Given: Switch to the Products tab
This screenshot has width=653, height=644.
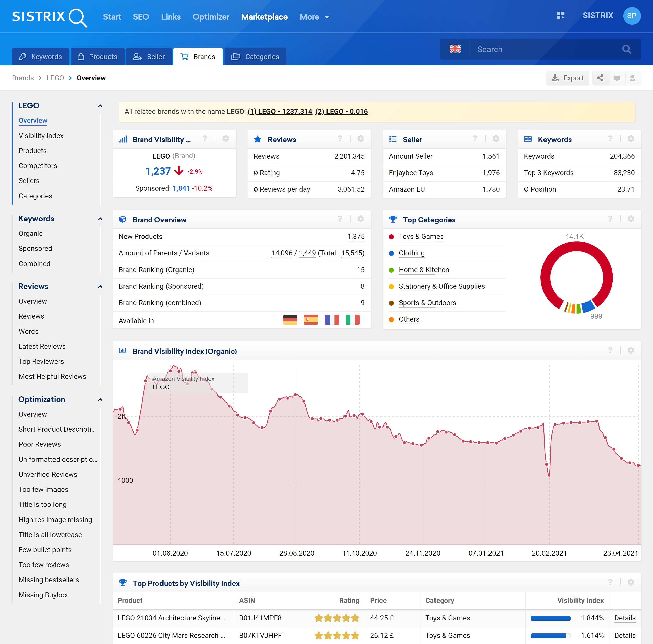Looking at the screenshot, I should click(x=97, y=57).
